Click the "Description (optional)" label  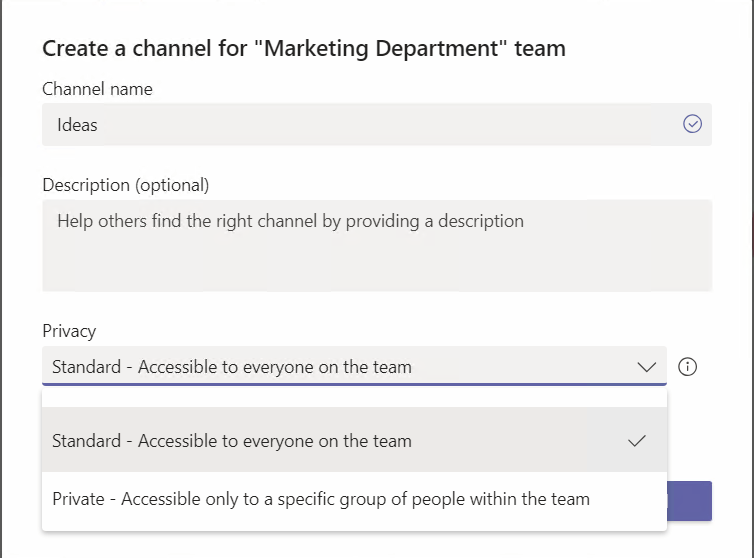pyautogui.click(x=126, y=185)
